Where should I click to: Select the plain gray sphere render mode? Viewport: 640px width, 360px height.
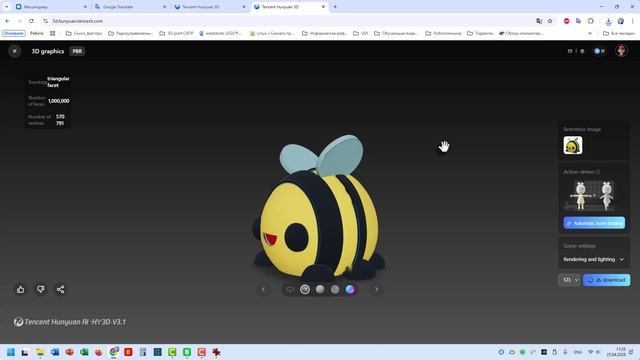click(x=320, y=289)
